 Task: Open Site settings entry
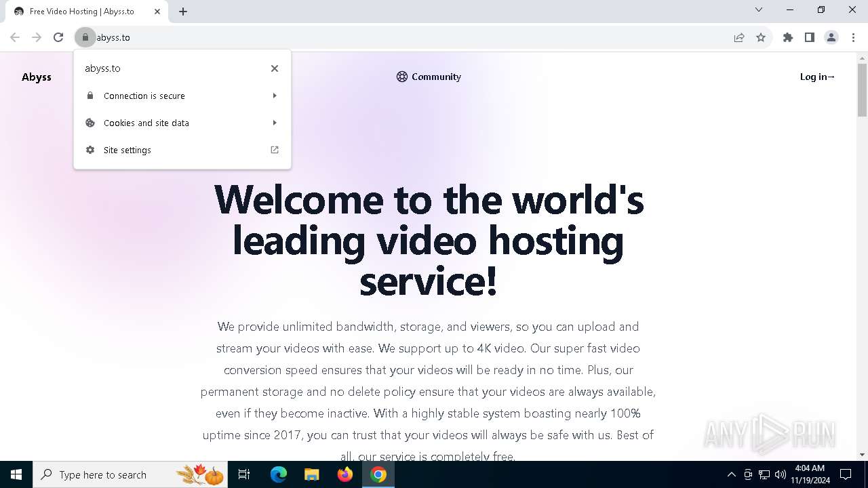point(182,150)
